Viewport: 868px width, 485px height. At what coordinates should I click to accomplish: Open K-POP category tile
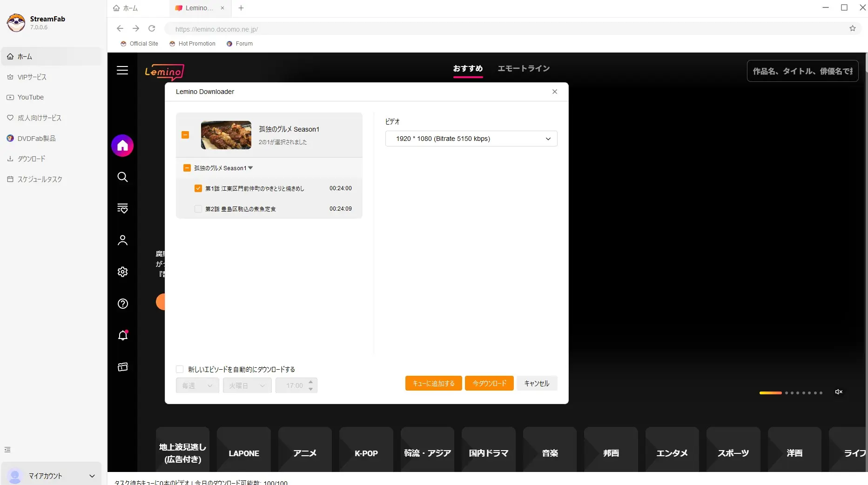pyautogui.click(x=366, y=450)
